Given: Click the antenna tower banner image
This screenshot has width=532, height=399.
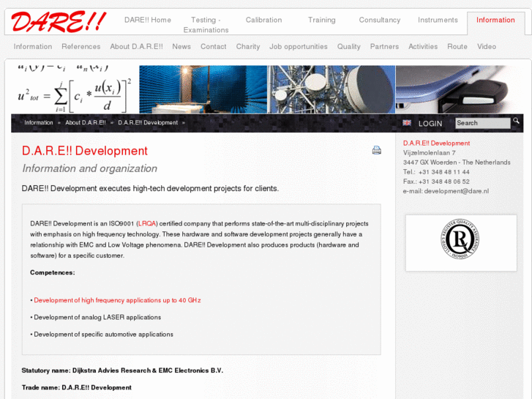Looking at the screenshot, I should (x=331, y=89).
